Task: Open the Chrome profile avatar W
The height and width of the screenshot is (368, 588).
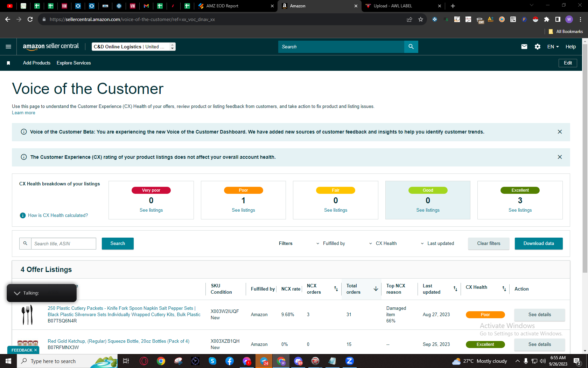Action: pyautogui.click(x=569, y=19)
